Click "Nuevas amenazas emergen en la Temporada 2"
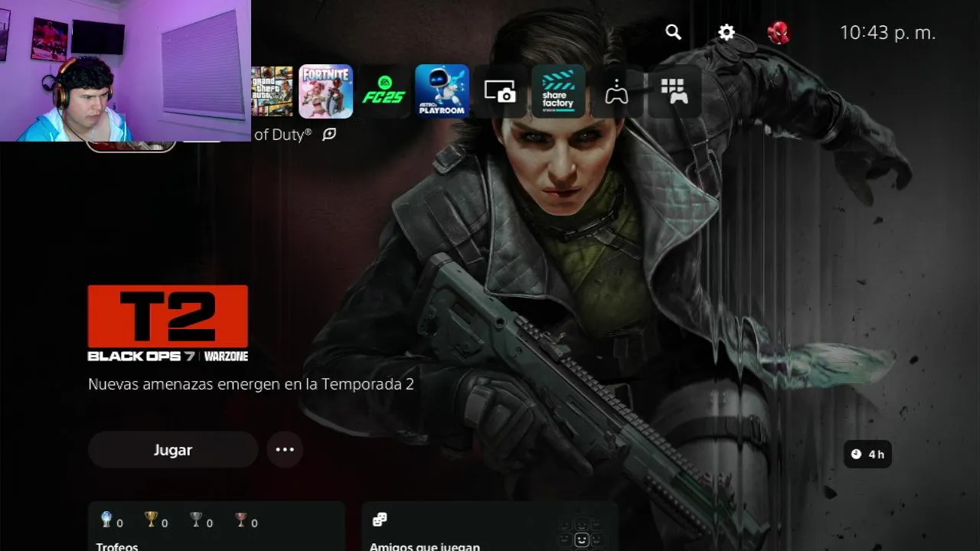 click(x=251, y=384)
